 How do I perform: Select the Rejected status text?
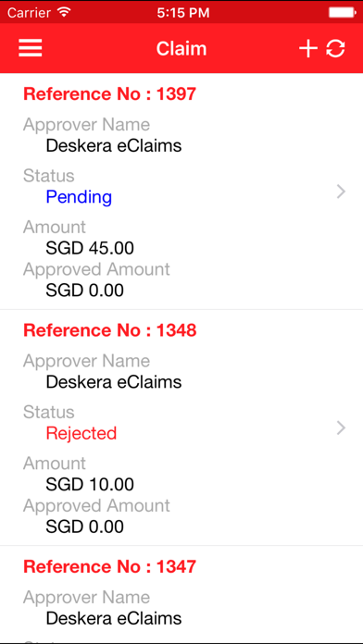coord(81,433)
